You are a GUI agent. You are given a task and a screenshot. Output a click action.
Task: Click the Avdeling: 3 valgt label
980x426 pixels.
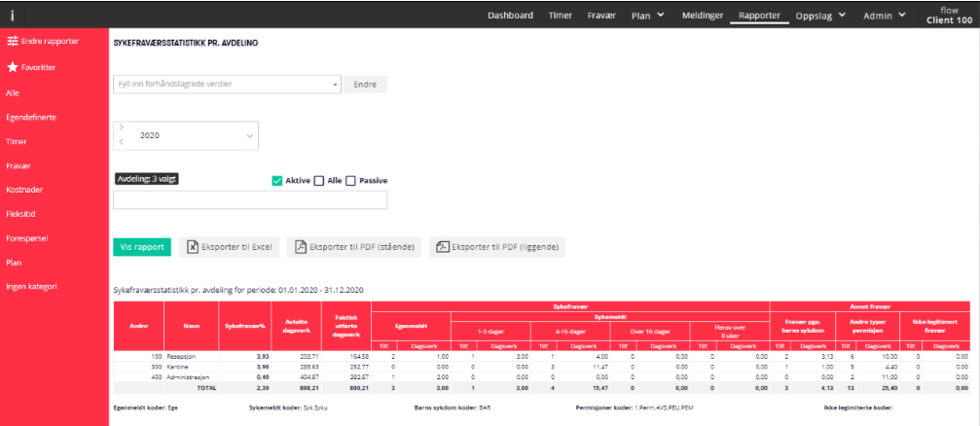148,179
